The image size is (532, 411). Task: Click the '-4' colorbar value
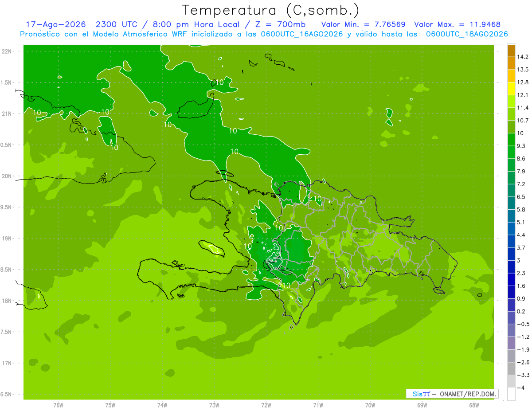click(520, 388)
